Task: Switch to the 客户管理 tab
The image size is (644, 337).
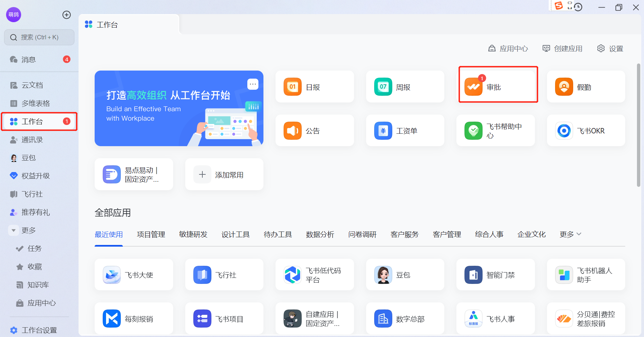Action: coord(447,234)
